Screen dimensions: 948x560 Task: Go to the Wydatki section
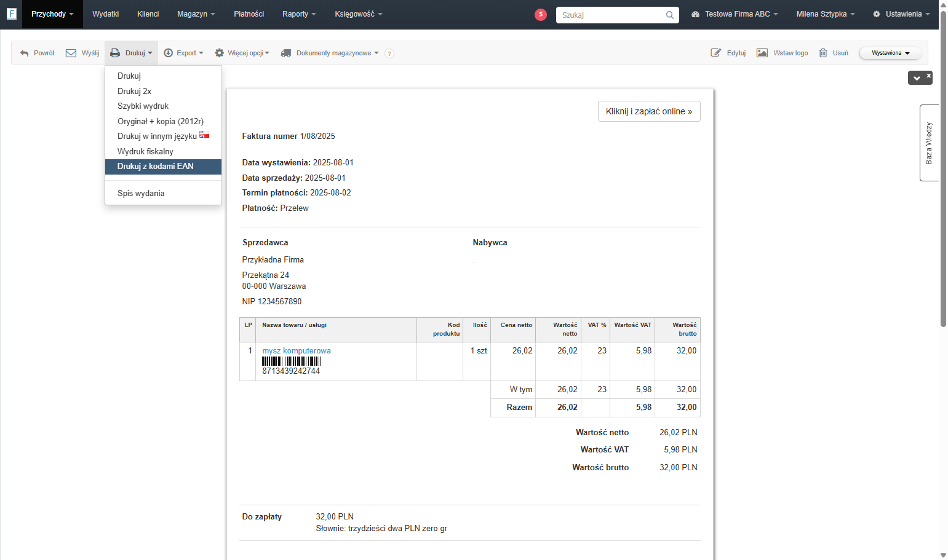tap(105, 14)
